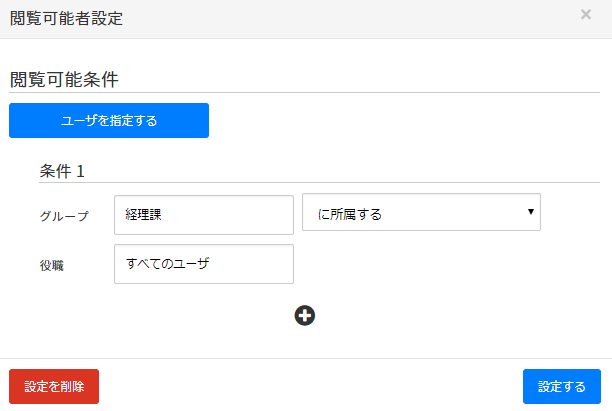
Task: Close the 閲覧可能者設定 dialog with X
Action: [585, 15]
